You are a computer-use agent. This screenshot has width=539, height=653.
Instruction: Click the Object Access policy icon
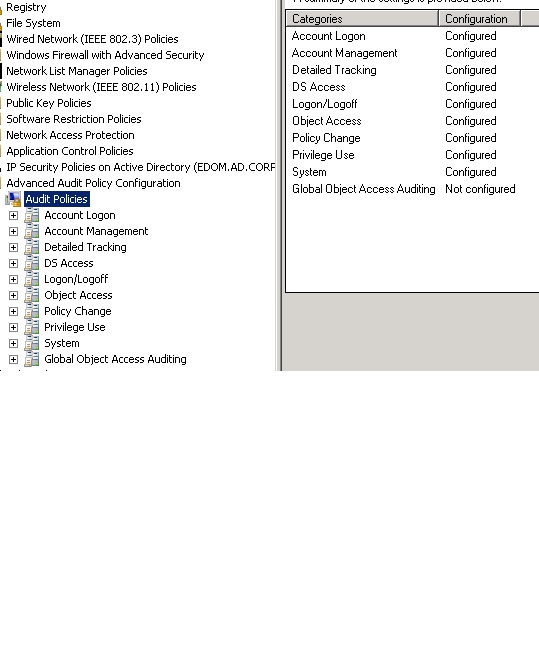point(32,295)
